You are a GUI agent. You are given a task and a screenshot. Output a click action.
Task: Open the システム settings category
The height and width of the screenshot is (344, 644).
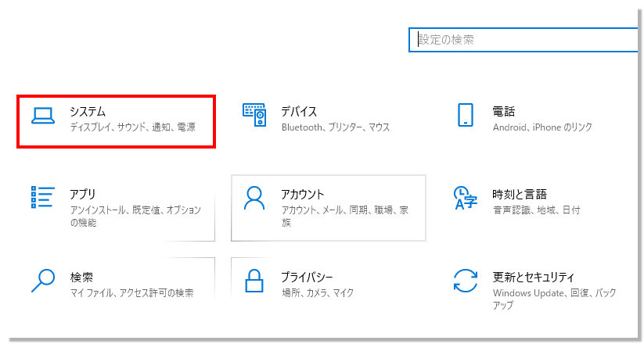click(x=117, y=121)
